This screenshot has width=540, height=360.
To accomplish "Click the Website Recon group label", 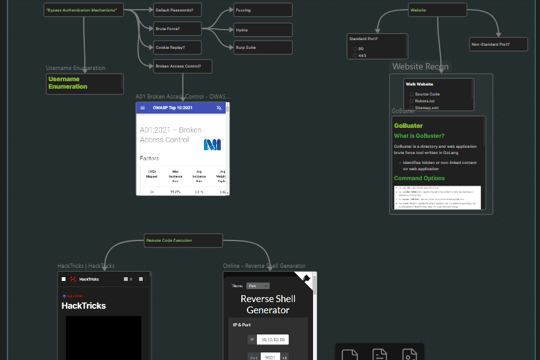I will [420, 66].
